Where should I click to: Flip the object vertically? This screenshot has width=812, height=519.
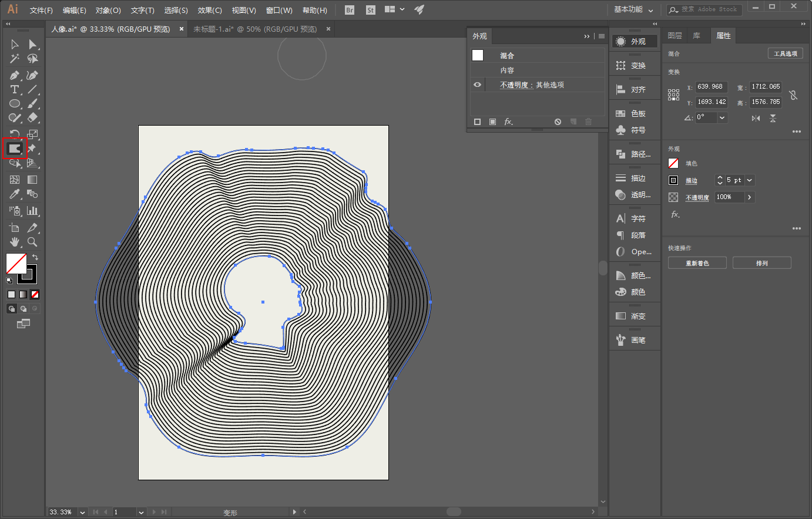(773, 118)
